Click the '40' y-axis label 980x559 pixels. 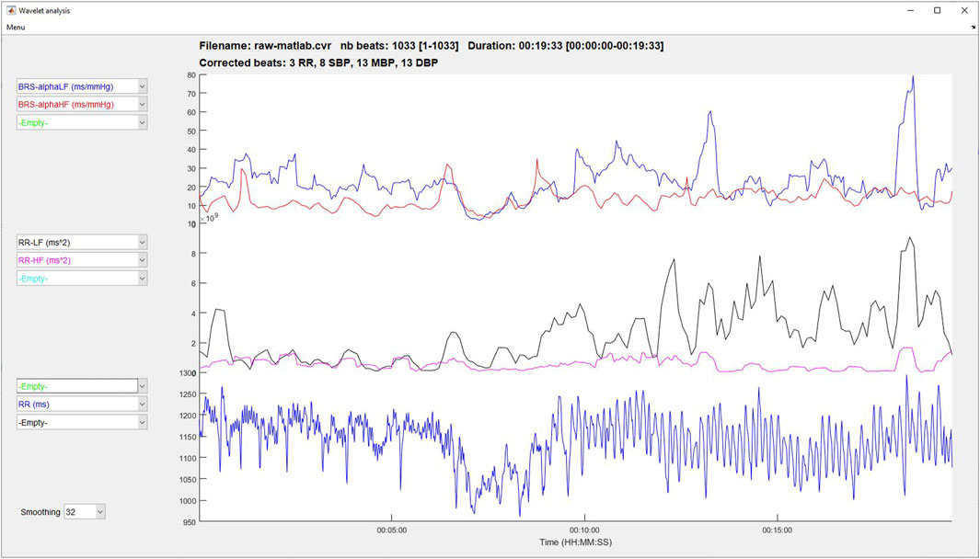(x=192, y=150)
